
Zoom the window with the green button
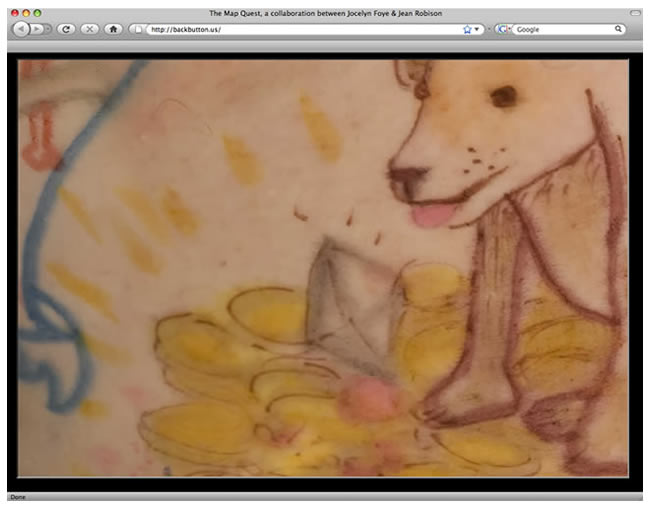click(x=37, y=13)
